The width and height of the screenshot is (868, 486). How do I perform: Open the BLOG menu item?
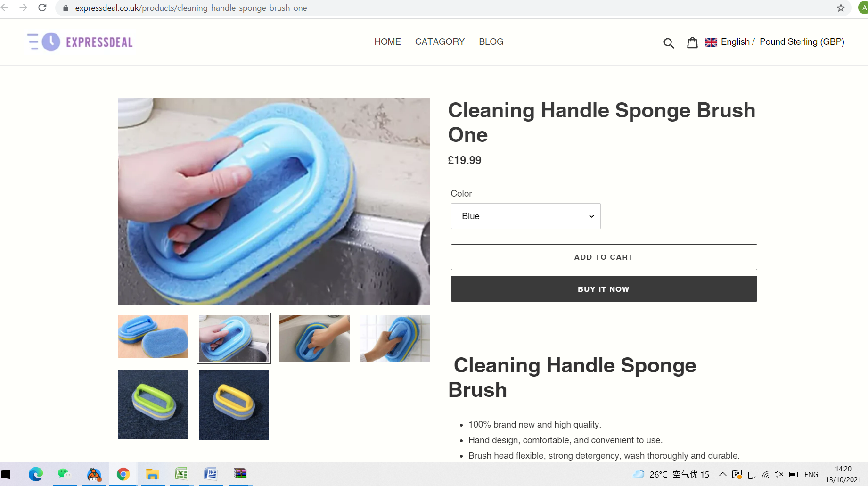[x=491, y=42]
